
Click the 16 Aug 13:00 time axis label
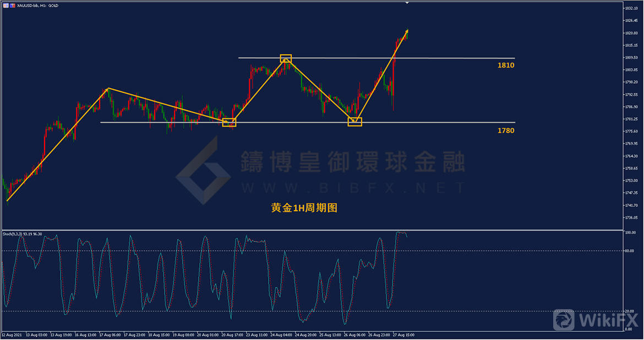coord(85,335)
